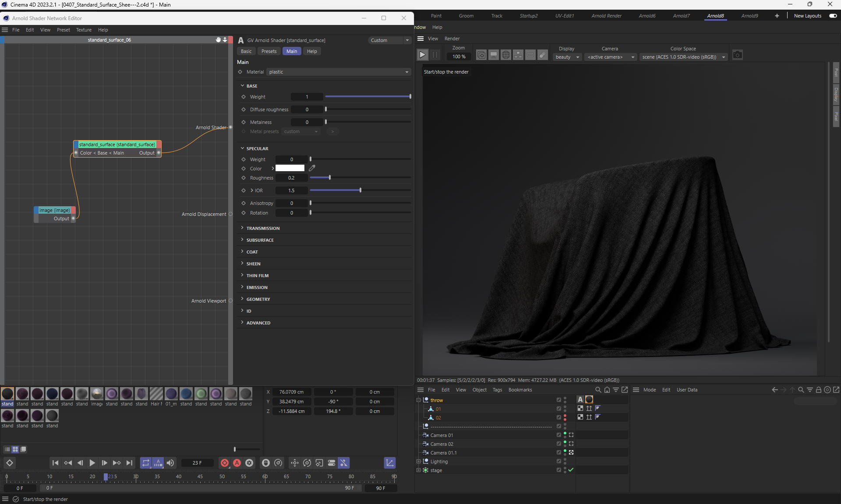Switch to the Arnold9 layout

[x=749, y=16]
